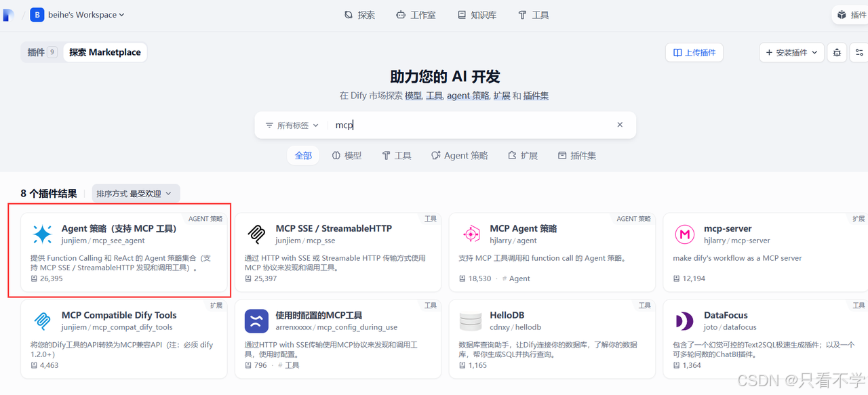This screenshot has height=395, width=868.
Task: Click the 8 个插件结果 results heading
Action: [x=49, y=194]
